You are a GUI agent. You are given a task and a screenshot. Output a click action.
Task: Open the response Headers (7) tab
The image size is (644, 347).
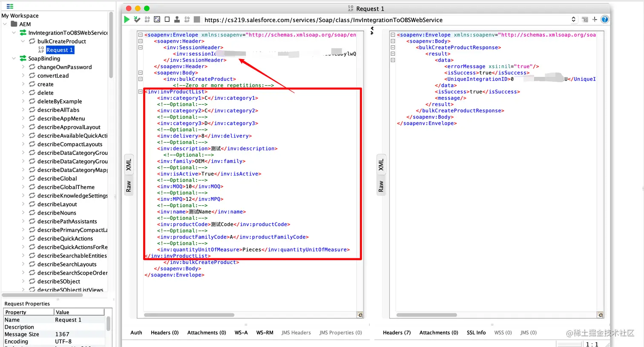397,333
